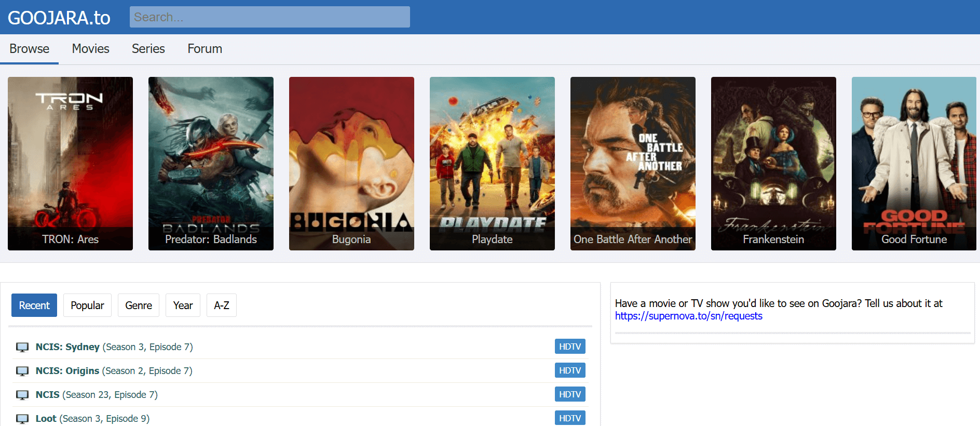The image size is (980, 426).
Task: Show the Popular listings
Action: 87,305
